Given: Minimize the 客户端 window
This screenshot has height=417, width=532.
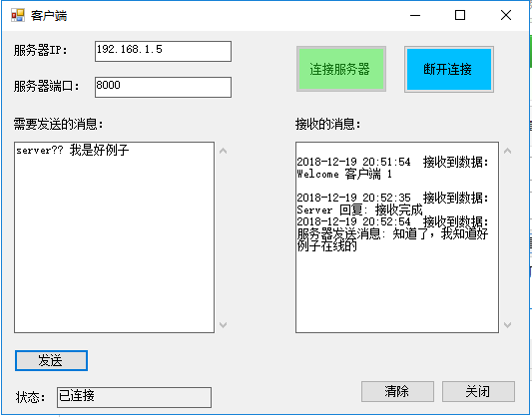Looking at the screenshot, I should 415,15.
